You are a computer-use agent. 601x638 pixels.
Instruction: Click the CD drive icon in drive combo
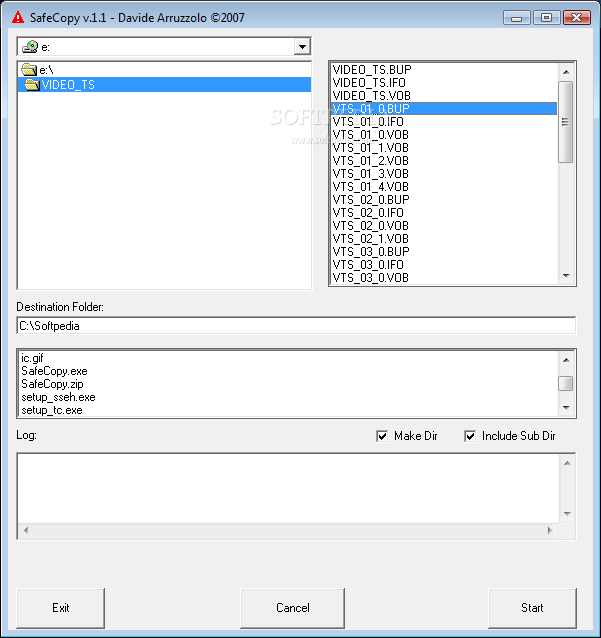pos(30,47)
